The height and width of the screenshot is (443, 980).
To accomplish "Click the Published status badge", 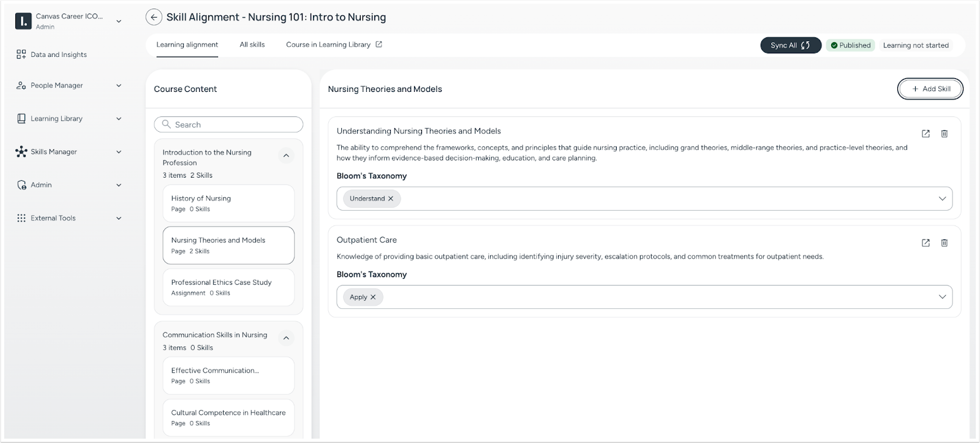I will (850, 45).
